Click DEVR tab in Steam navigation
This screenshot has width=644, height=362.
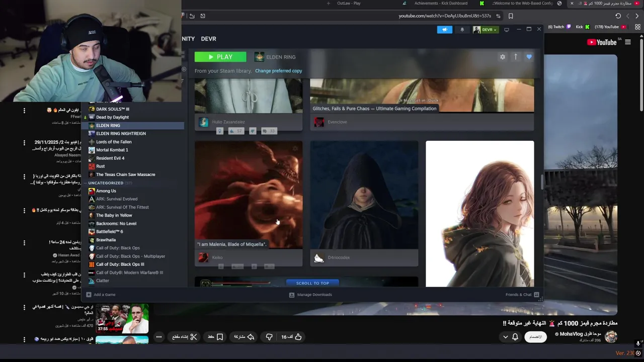coord(208,39)
